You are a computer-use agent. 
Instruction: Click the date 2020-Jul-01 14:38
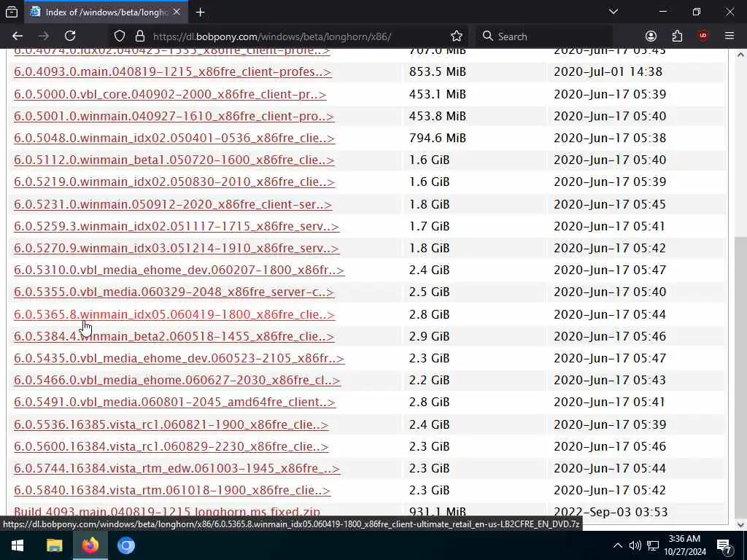point(608,72)
